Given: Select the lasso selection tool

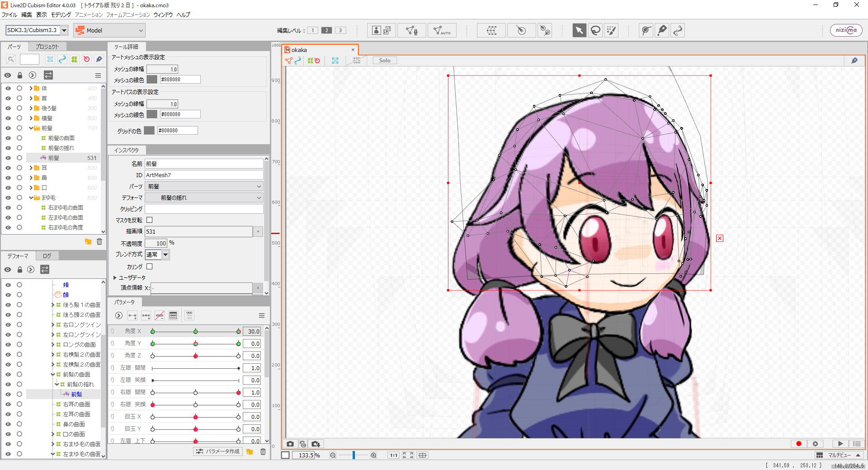Looking at the screenshot, I should point(595,30).
